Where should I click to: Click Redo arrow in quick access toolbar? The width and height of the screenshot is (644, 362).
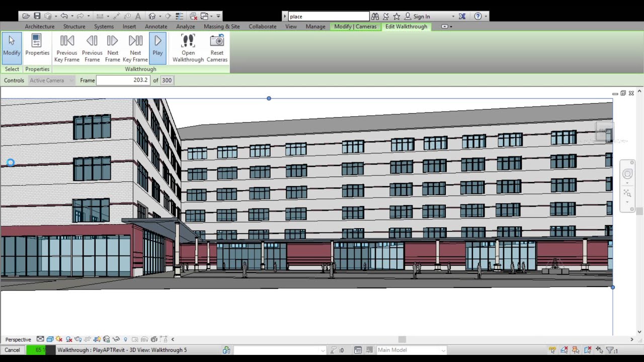point(80,16)
